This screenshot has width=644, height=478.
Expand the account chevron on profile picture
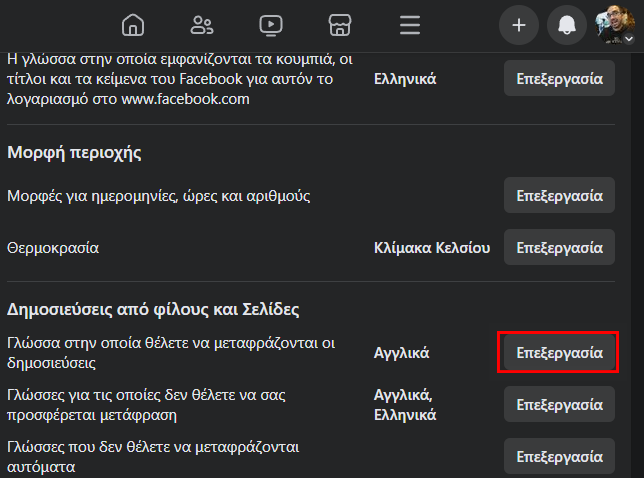click(x=629, y=39)
